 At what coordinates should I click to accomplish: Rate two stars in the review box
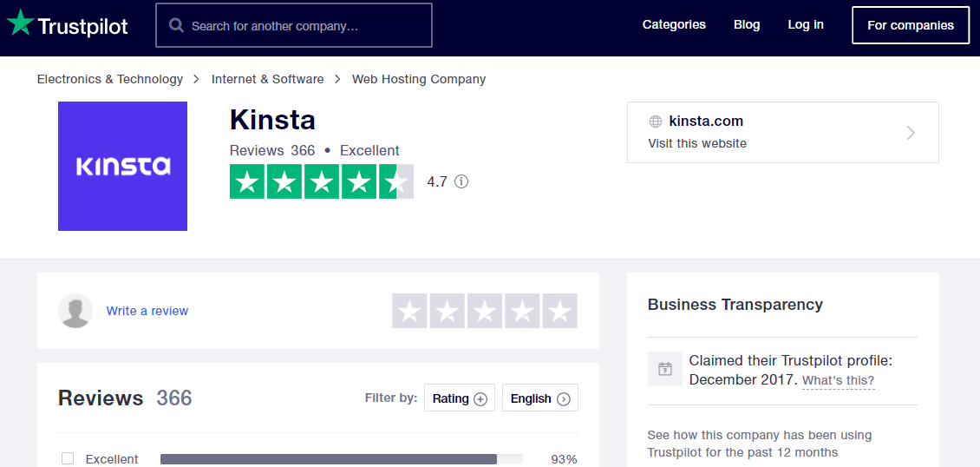click(447, 311)
